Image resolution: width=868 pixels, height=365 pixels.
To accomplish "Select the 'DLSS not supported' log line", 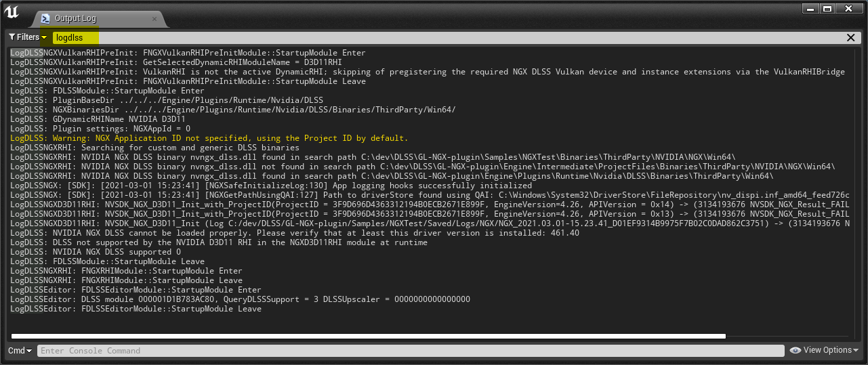I will (x=219, y=242).
